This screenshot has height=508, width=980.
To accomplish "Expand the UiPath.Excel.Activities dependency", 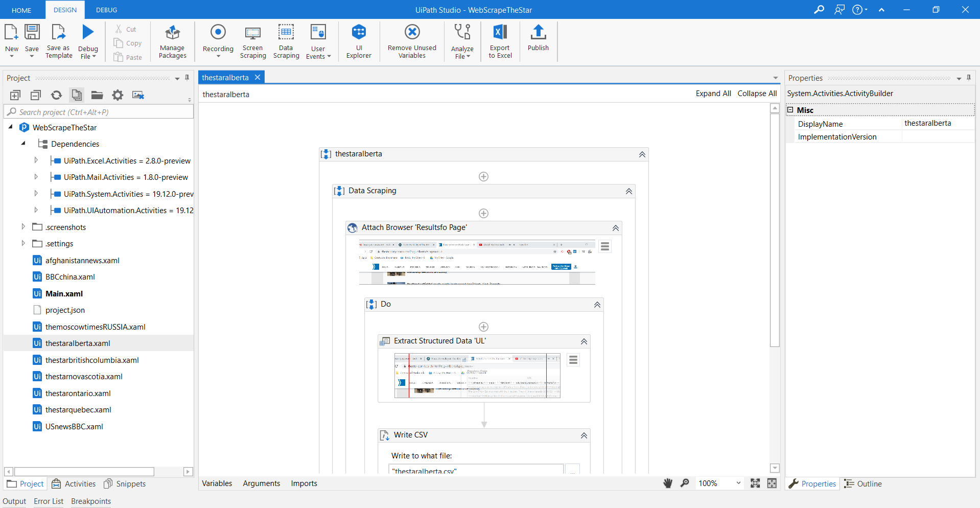I will click(x=36, y=160).
